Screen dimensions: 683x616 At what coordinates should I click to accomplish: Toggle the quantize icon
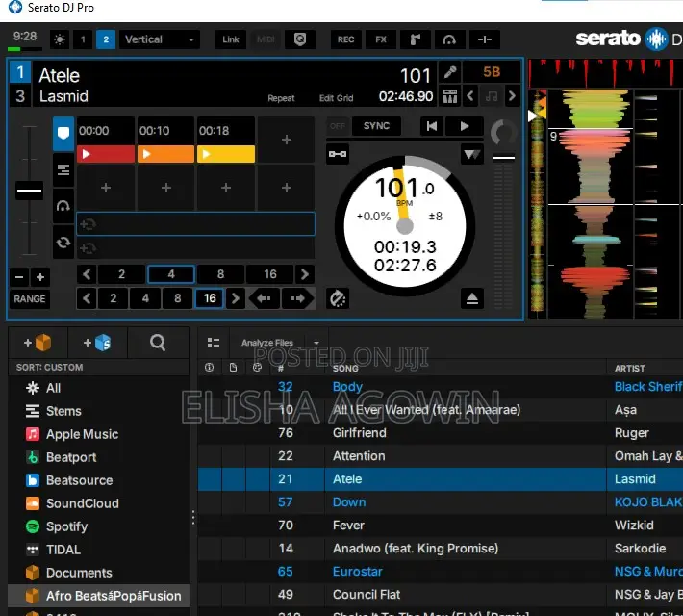tap(300, 39)
